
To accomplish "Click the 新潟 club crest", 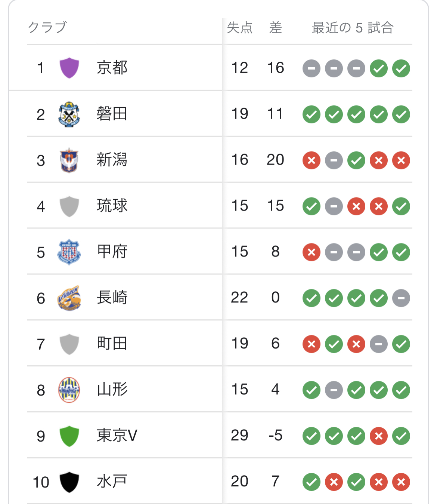I will [x=69, y=160].
